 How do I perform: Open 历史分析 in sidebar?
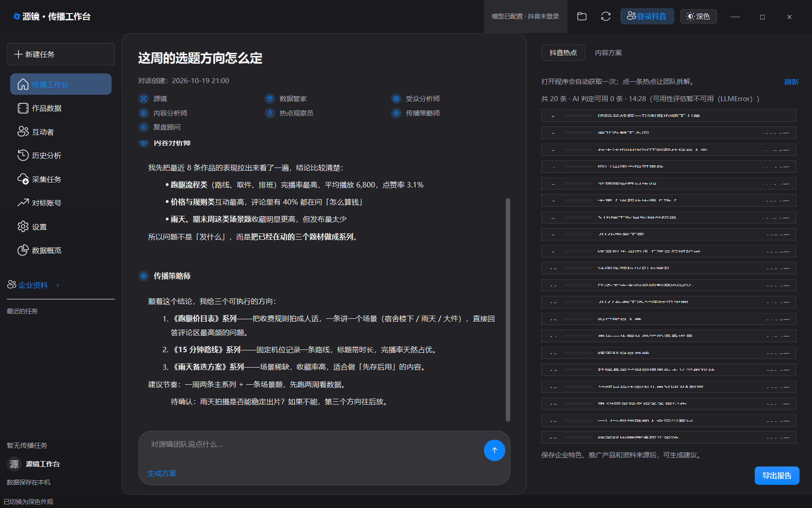[x=61, y=155]
